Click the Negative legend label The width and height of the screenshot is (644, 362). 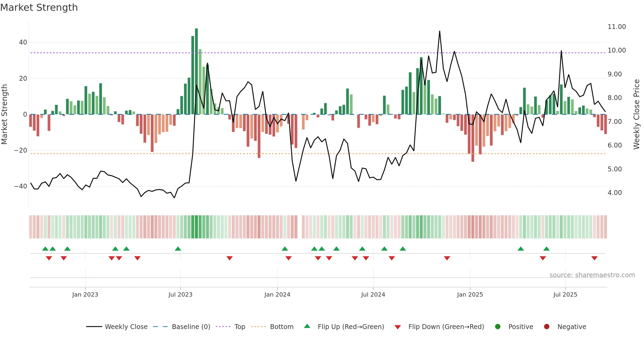(x=572, y=327)
